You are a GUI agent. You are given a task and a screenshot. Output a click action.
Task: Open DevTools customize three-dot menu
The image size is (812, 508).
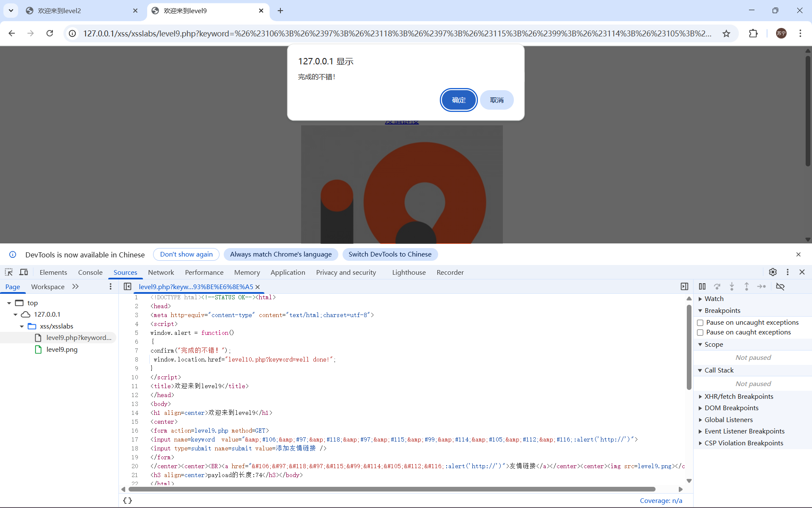[787, 272]
